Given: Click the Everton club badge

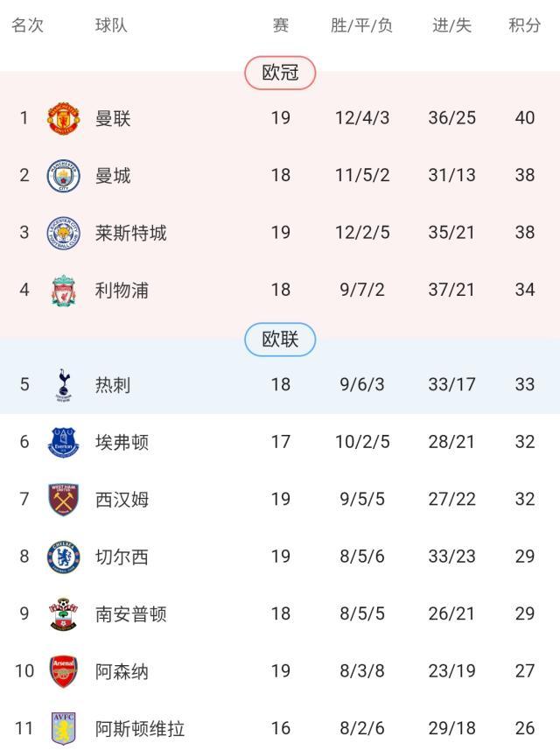Looking at the screenshot, I should pyautogui.click(x=63, y=442).
